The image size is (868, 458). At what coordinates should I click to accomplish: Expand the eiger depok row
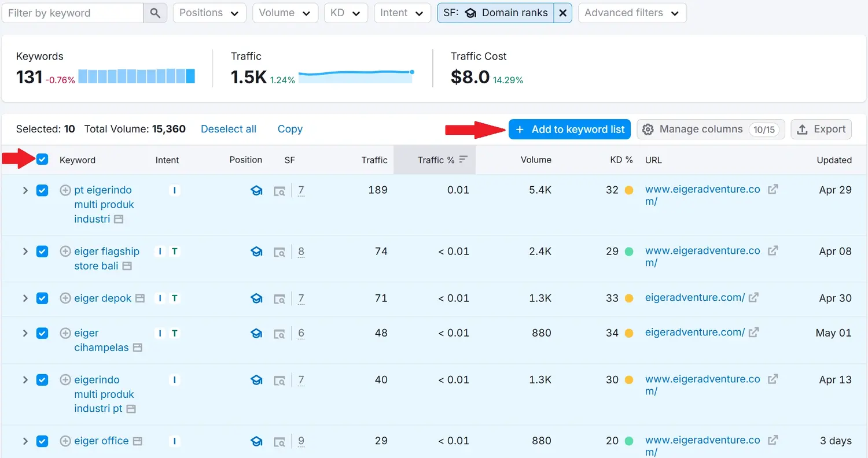25,298
